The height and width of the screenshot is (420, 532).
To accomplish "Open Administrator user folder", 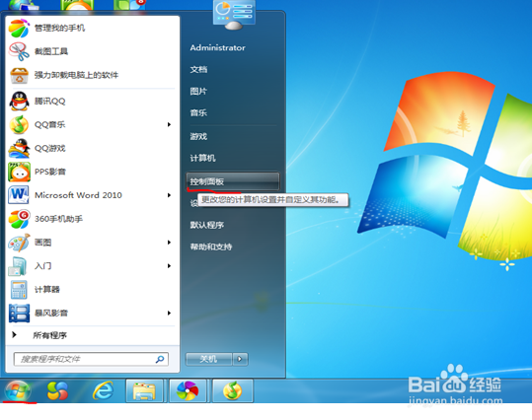I will pyautogui.click(x=217, y=47).
